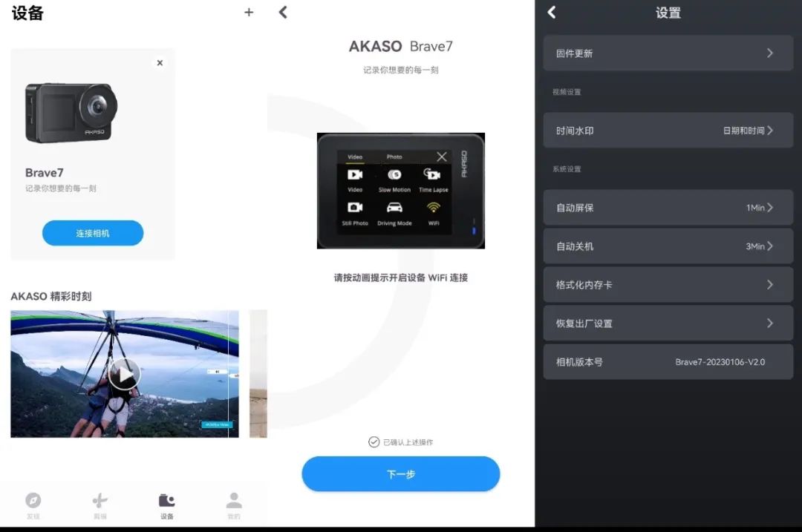Tap the 连接相机 connect camera button
802x532 pixels.
(92, 232)
